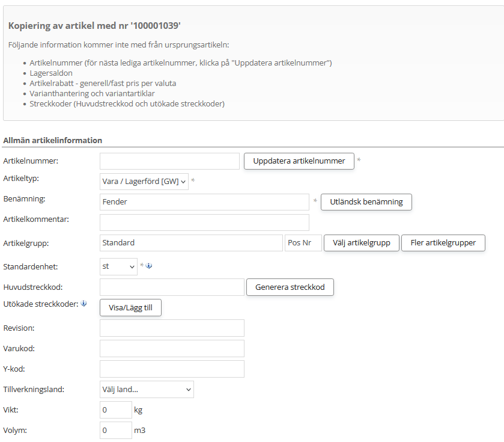Viewport: 504px width, 442px height.
Task: Open Fler artikelgrupper
Action: (443, 243)
